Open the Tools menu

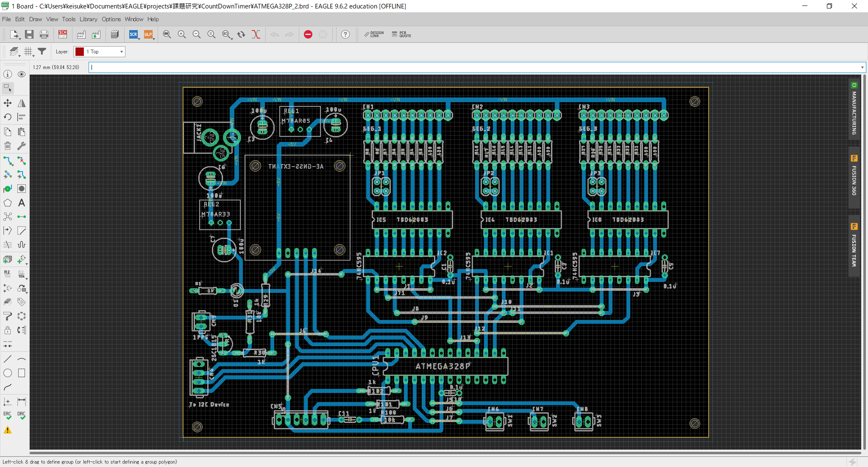click(69, 19)
